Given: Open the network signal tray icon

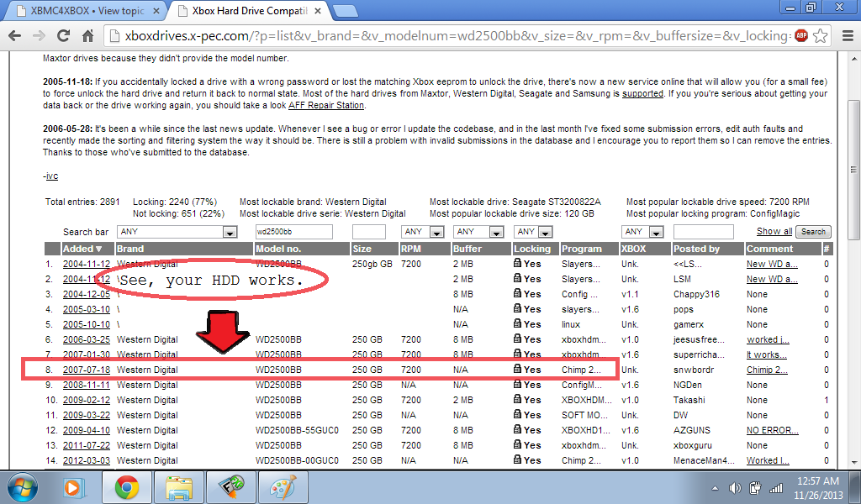Looking at the screenshot, I should [776, 487].
